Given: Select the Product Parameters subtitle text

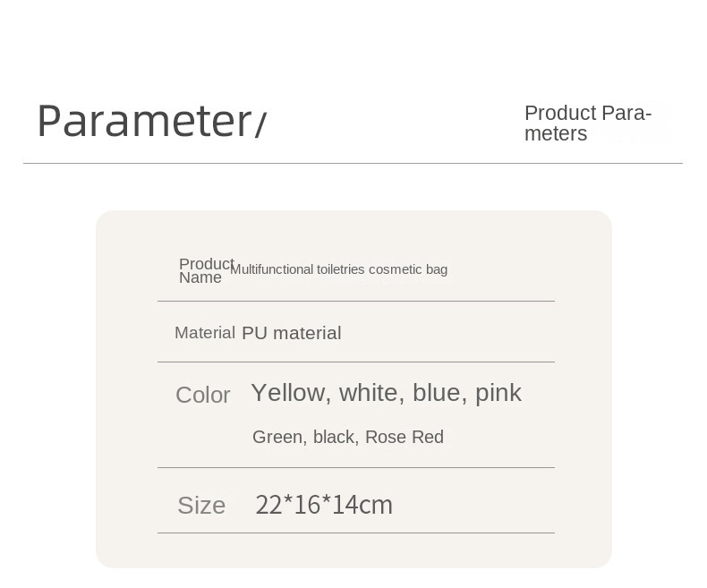Looking at the screenshot, I should point(587,124).
